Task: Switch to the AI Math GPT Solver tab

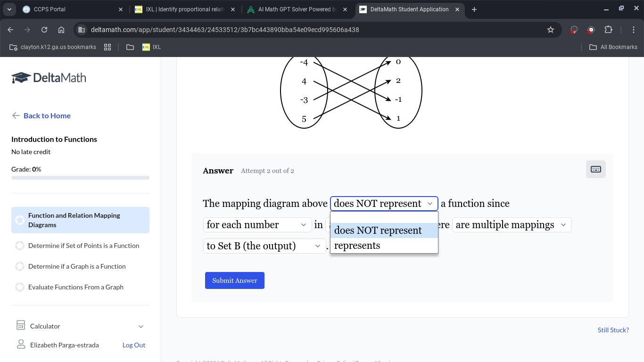Action: [298, 9]
